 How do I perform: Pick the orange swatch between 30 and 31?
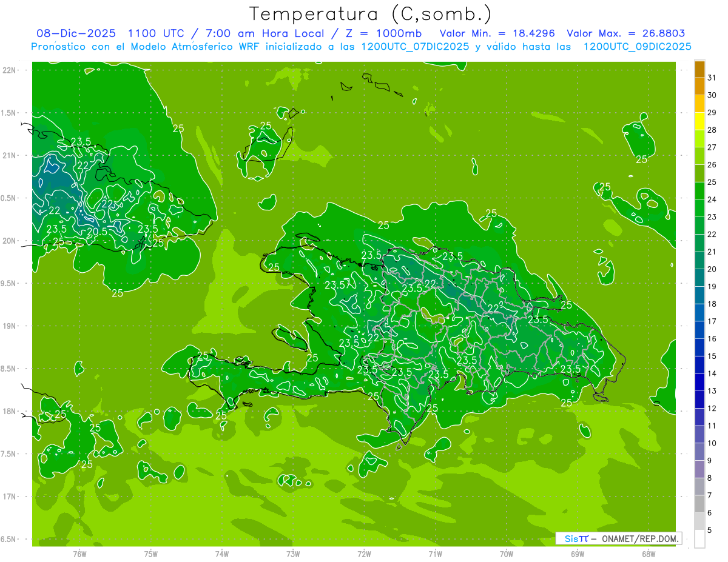[x=699, y=87]
